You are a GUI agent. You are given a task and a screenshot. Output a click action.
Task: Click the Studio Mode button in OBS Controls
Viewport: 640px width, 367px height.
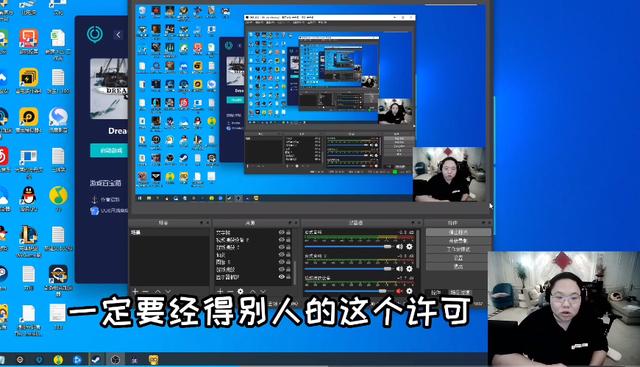click(x=458, y=249)
